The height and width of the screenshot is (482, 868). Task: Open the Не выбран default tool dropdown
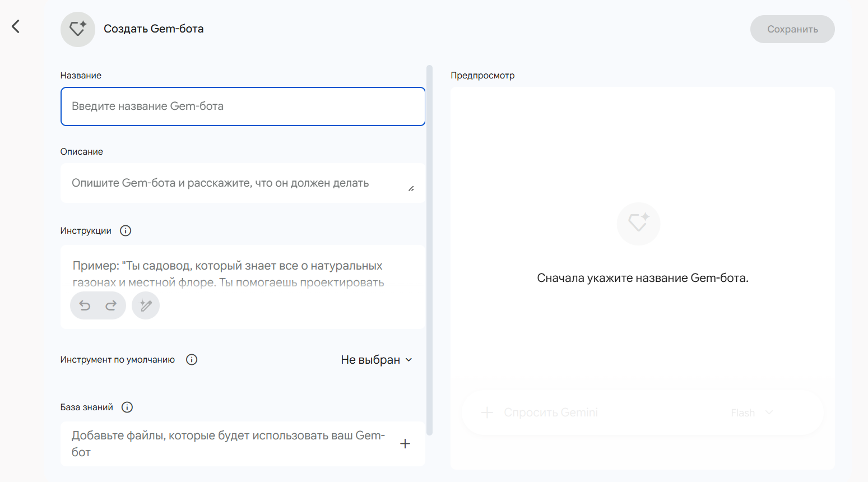click(377, 360)
